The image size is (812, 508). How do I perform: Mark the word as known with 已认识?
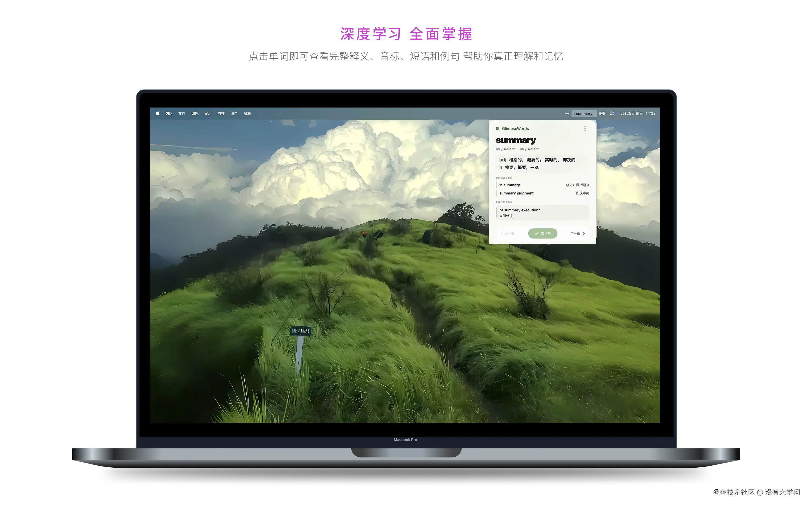click(542, 233)
